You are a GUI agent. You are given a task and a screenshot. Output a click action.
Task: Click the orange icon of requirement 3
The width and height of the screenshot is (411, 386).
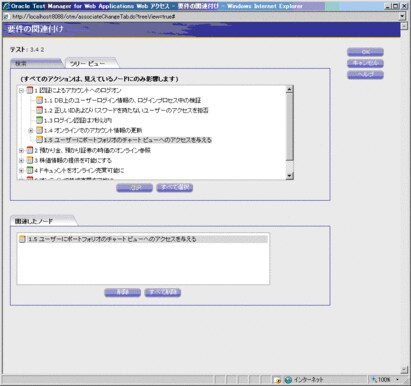coord(30,160)
